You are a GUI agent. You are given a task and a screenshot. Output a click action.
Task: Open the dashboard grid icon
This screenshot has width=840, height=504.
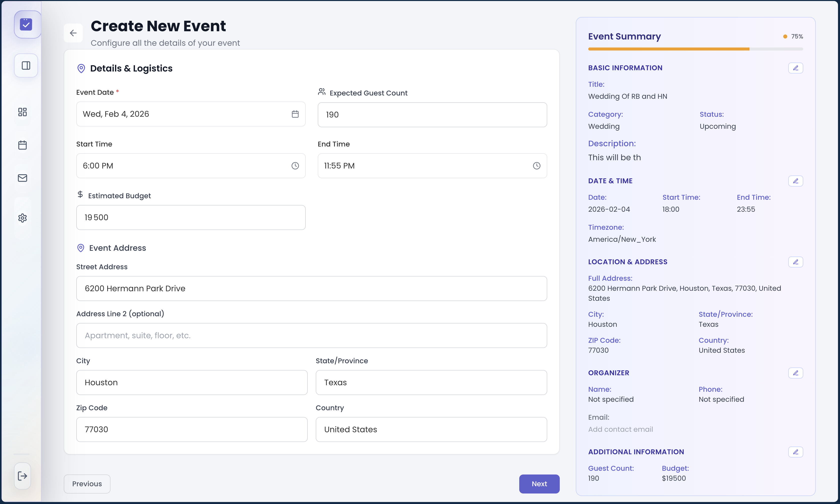click(22, 112)
